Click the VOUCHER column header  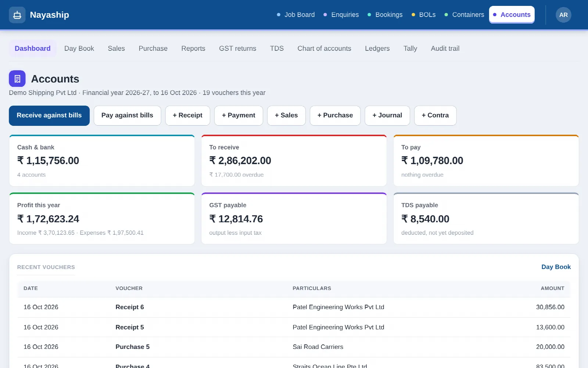129,289
